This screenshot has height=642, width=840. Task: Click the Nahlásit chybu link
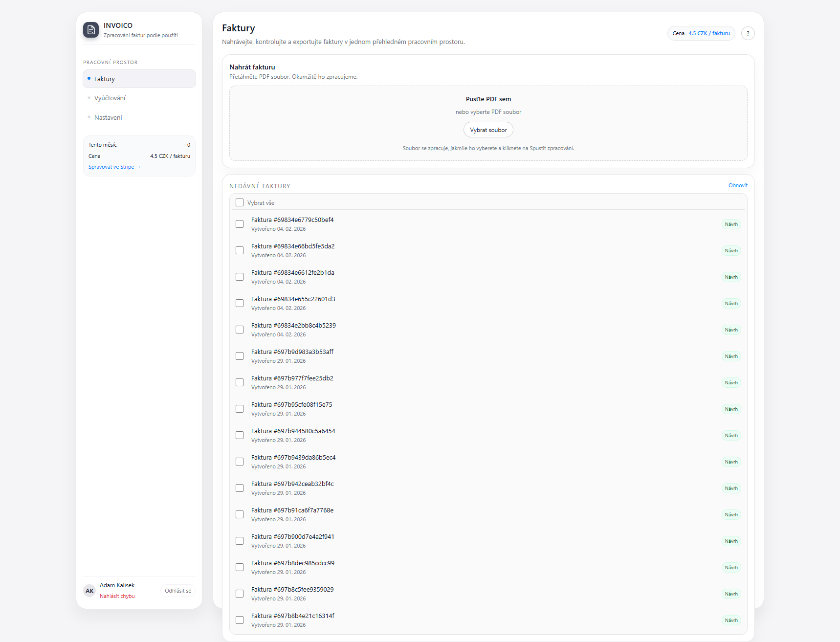point(117,596)
